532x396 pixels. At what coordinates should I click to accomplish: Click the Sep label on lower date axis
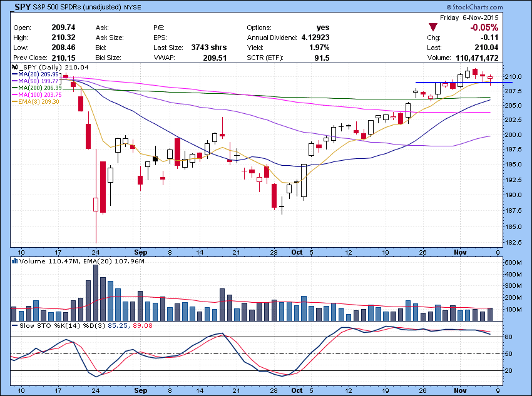click(140, 389)
